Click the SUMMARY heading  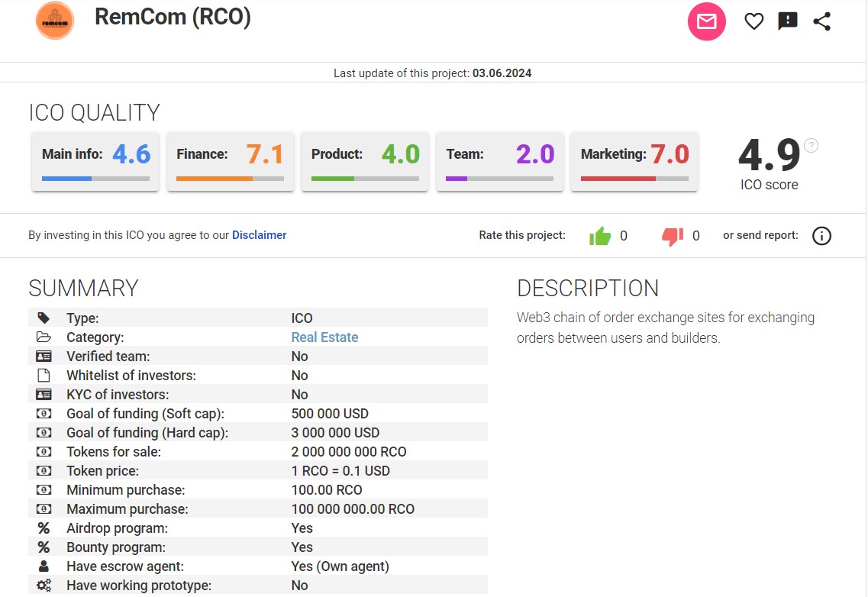(83, 289)
